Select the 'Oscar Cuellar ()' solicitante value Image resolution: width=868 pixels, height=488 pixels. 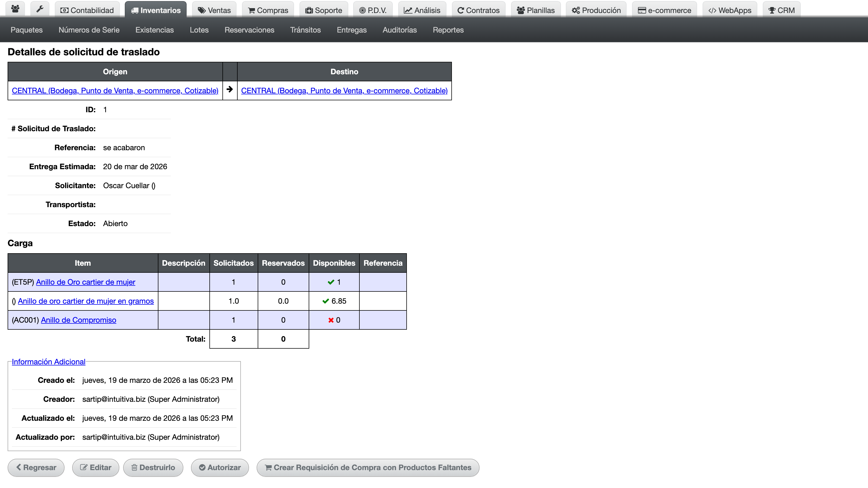coord(129,185)
